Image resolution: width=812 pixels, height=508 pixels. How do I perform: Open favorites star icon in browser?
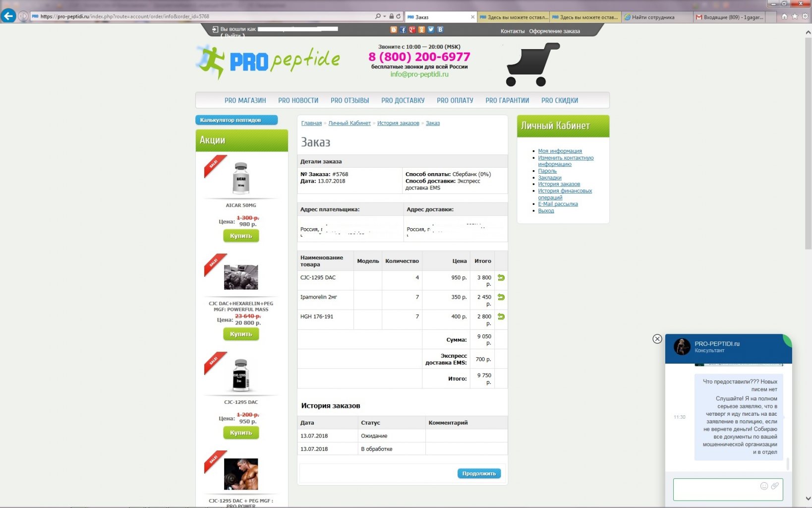click(795, 16)
